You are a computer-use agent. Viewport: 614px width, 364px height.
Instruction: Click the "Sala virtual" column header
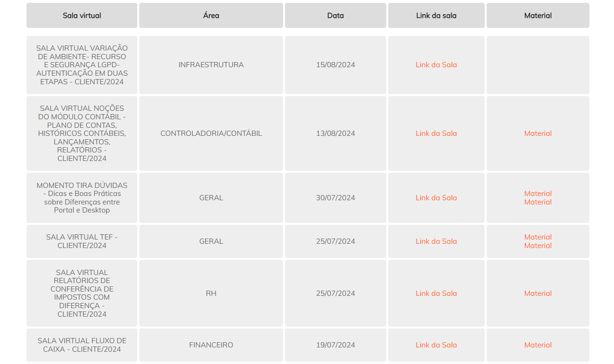click(82, 16)
